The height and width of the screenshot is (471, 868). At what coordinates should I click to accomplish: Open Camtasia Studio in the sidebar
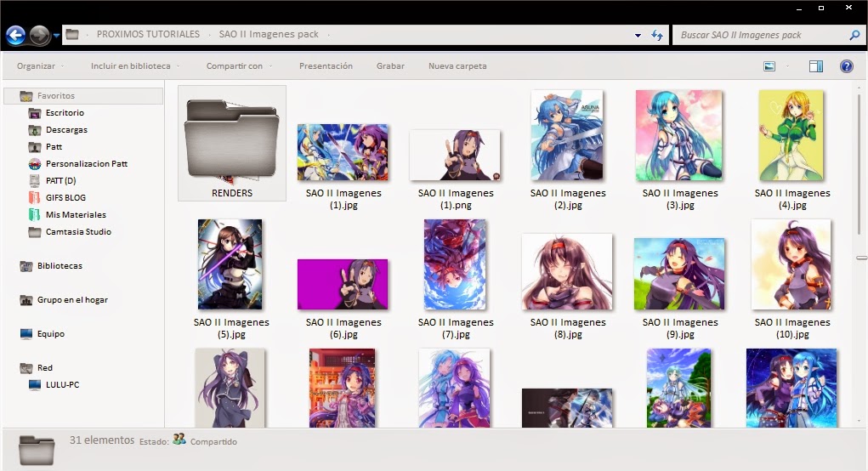click(78, 232)
